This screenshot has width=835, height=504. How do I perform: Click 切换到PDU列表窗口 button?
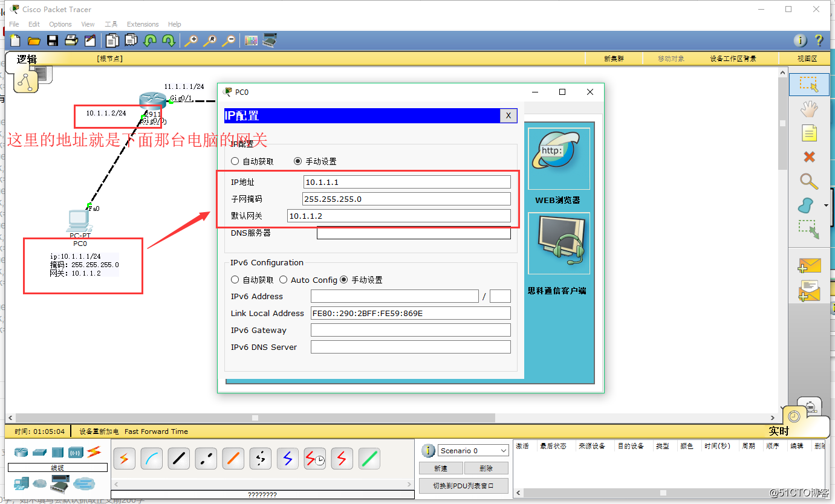coord(464,486)
